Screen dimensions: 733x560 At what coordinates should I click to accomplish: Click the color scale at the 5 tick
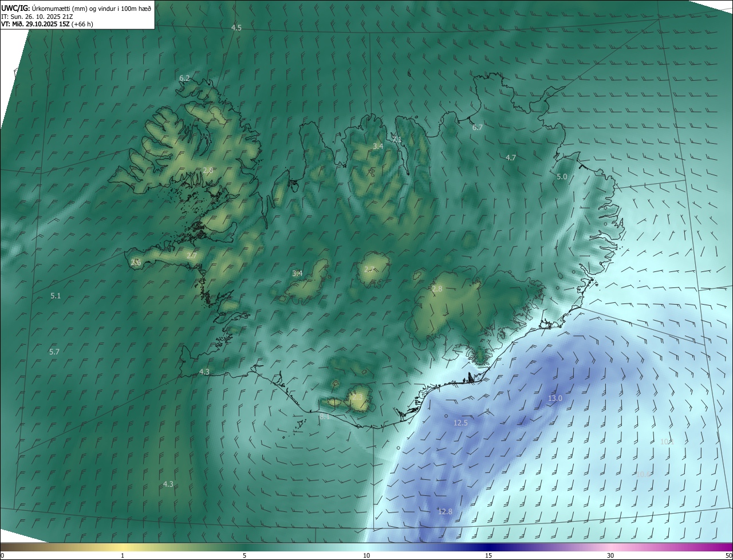(245, 555)
